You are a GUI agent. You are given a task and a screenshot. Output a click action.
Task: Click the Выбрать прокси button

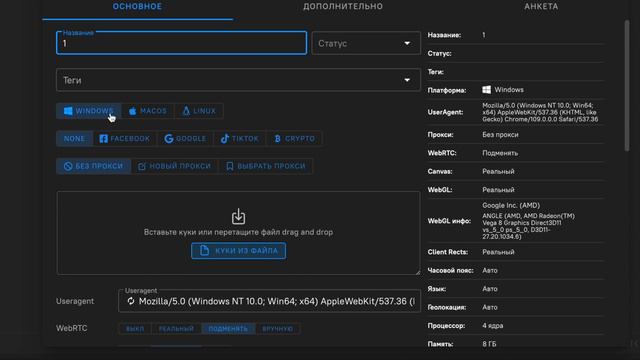click(266, 166)
